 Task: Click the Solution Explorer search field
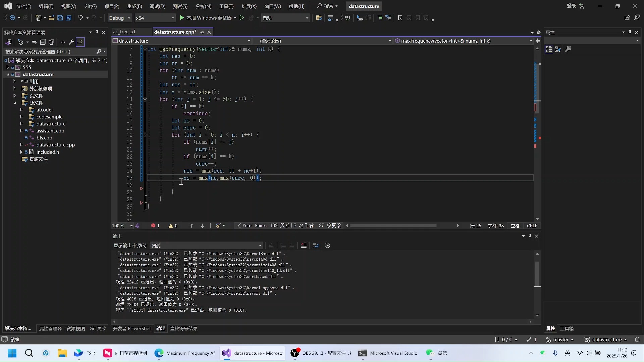(50, 52)
